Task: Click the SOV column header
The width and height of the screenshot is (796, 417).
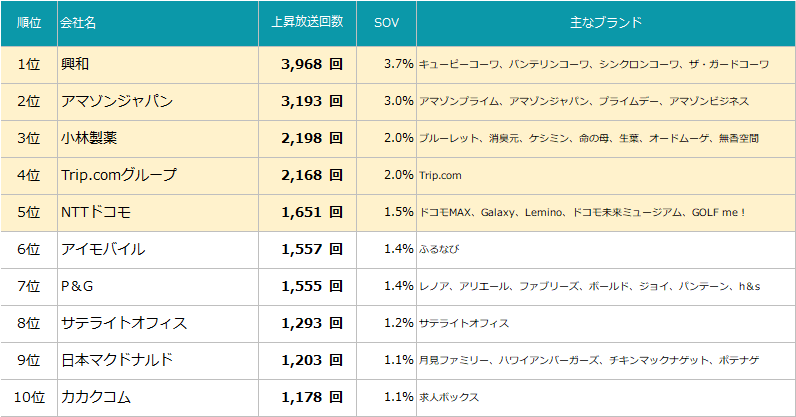Action: (386, 22)
